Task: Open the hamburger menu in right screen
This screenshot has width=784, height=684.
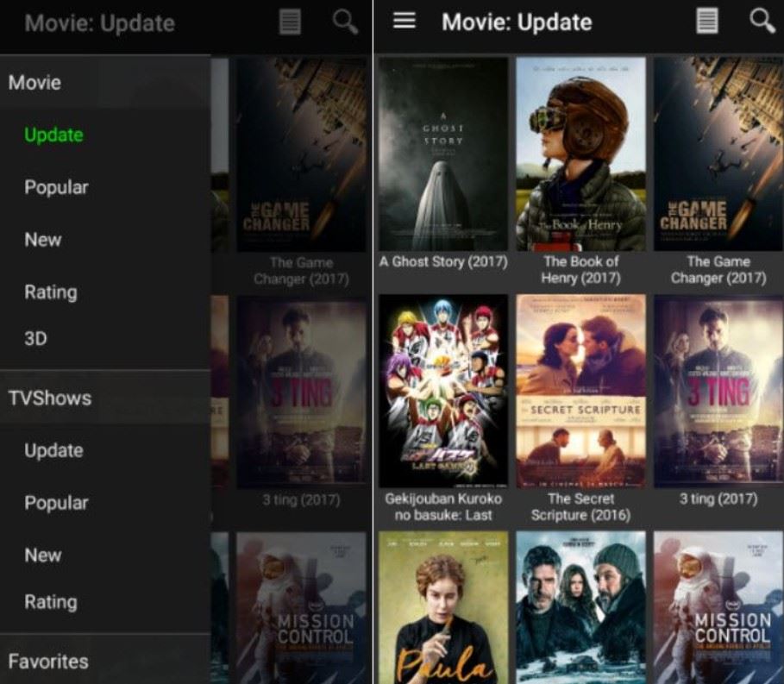Action: click(x=404, y=20)
